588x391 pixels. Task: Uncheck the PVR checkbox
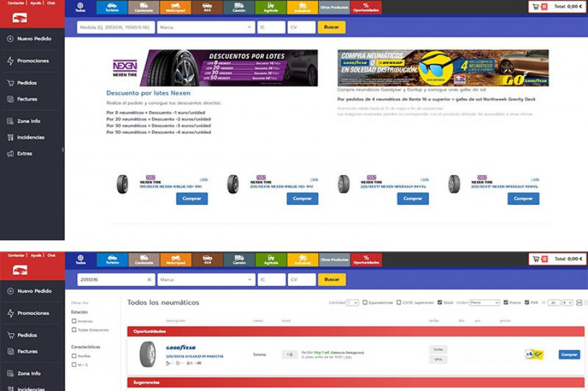pos(527,302)
